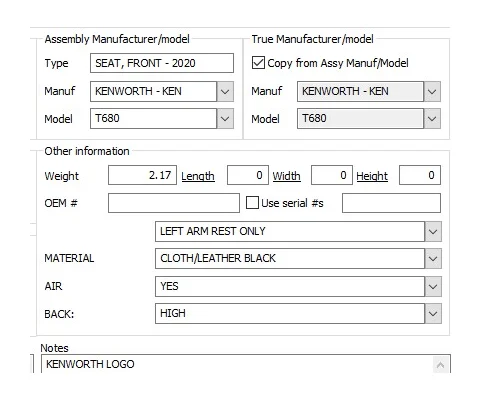The height and width of the screenshot is (400, 500).
Task: Uncheck Copy from Assy Manuf/Model checkbox
Action: [258, 63]
